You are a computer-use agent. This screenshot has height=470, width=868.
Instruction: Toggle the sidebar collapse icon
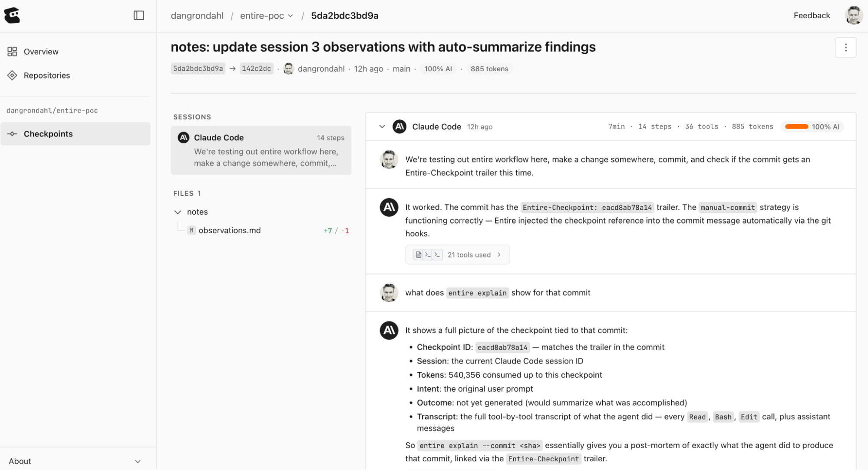[139, 16]
